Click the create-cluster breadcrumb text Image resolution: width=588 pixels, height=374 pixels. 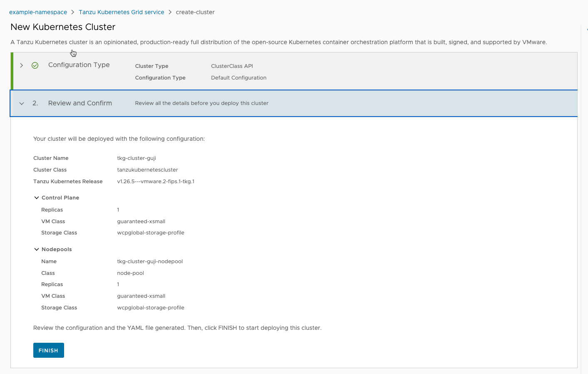195,12
